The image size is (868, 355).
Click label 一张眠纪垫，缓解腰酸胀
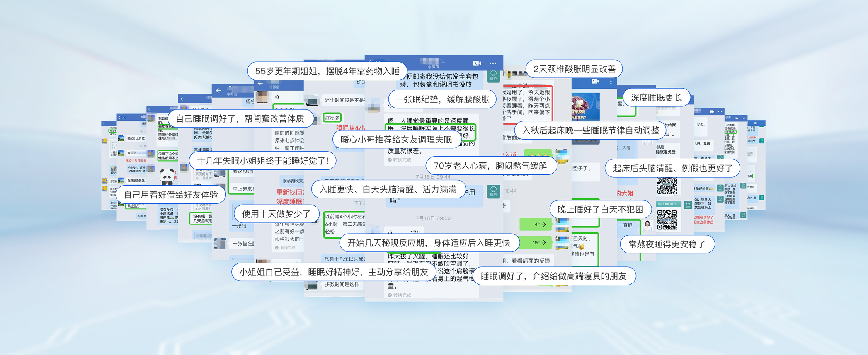pos(443,99)
